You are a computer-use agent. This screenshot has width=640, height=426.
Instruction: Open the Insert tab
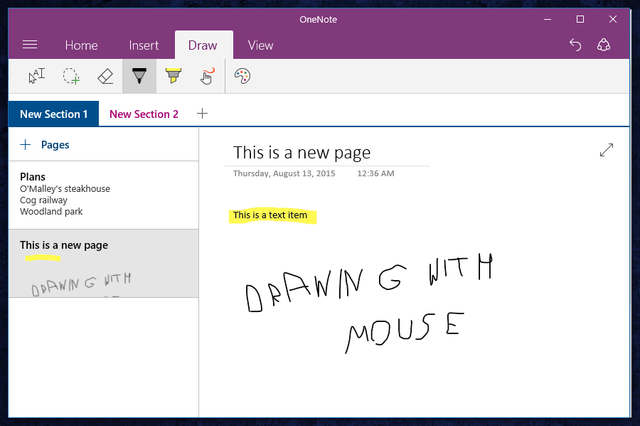144,45
